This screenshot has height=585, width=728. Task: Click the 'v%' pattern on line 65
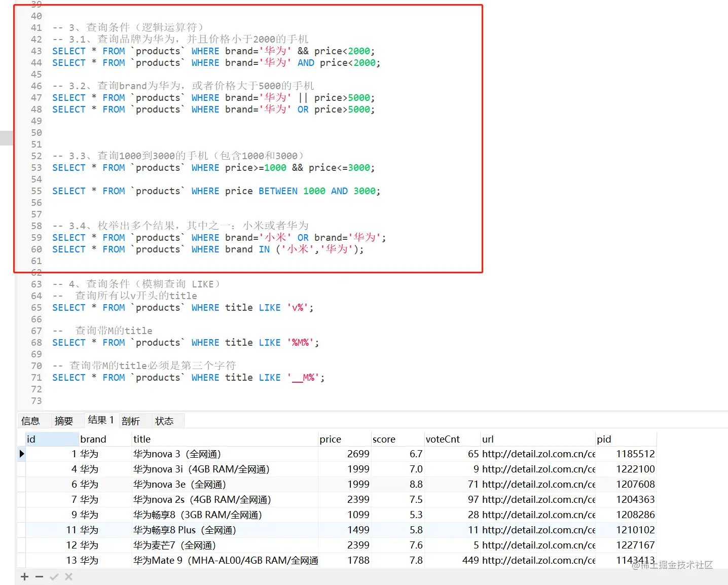298,308
